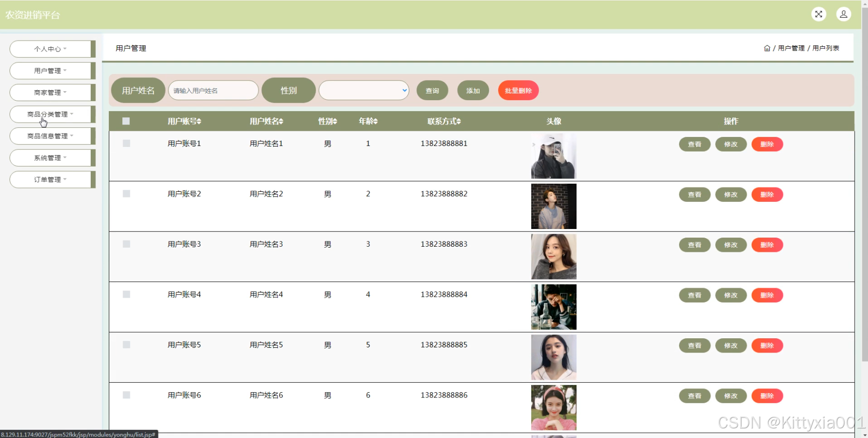
Task: Check the checkbox for 用户账号1 row
Action: click(x=126, y=144)
